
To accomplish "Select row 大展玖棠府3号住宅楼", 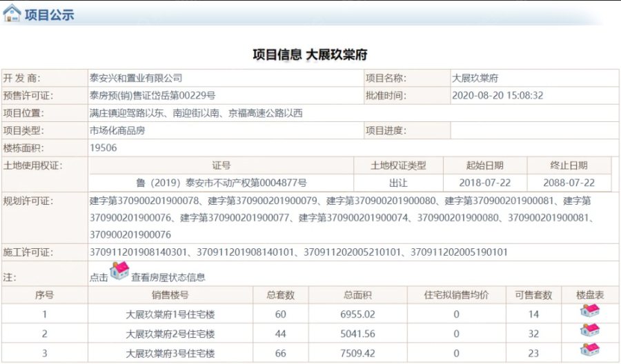I will click(x=170, y=354).
